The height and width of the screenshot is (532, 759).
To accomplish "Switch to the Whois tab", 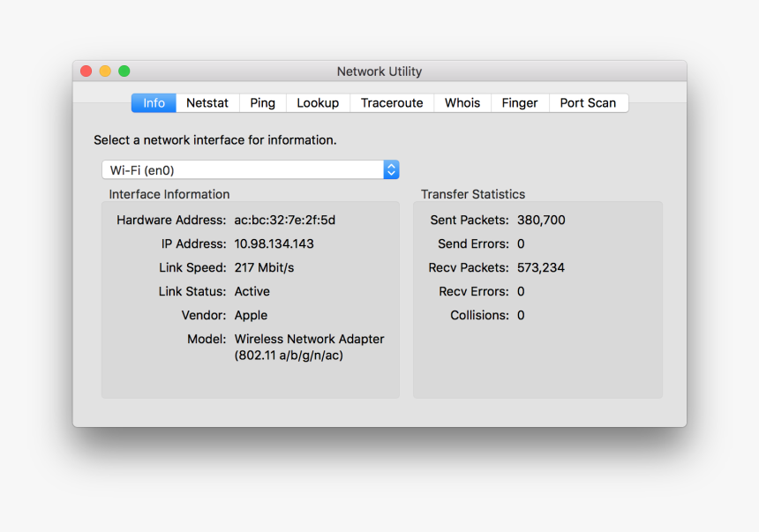I will [462, 103].
